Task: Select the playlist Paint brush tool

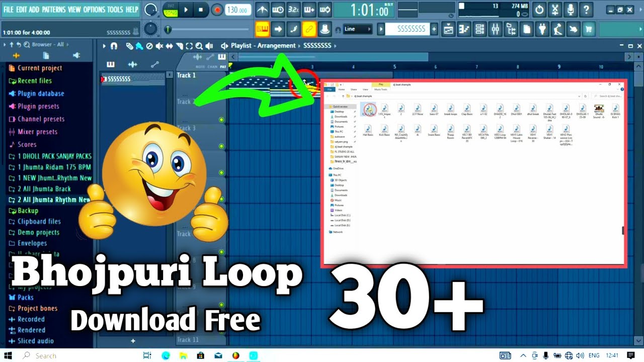Action: pos(139,46)
